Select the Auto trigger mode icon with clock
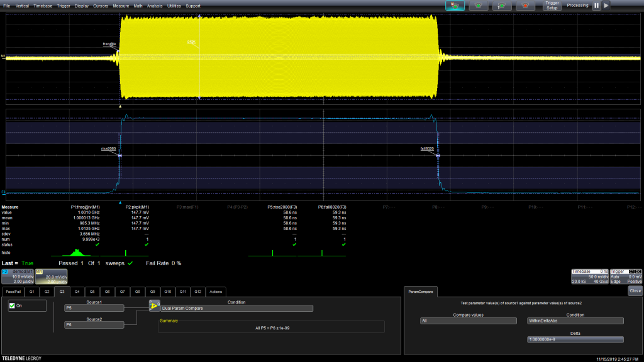This screenshot has height=362, width=644. [455, 5]
